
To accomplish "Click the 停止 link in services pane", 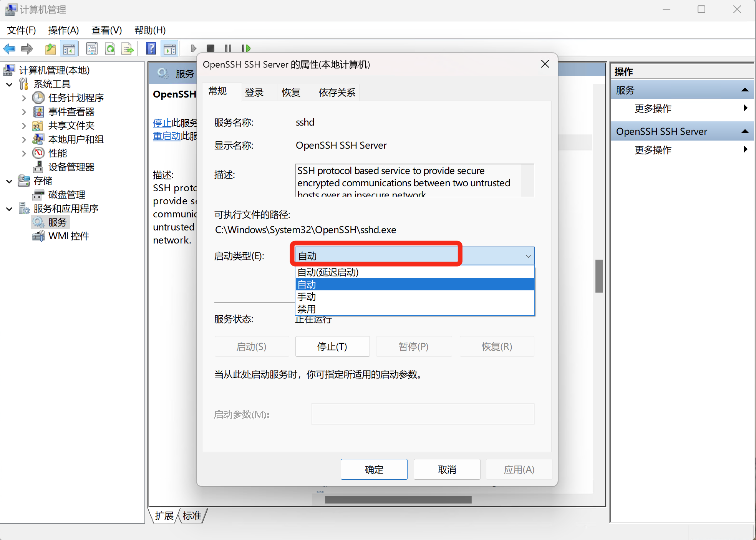I will pyautogui.click(x=162, y=123).
